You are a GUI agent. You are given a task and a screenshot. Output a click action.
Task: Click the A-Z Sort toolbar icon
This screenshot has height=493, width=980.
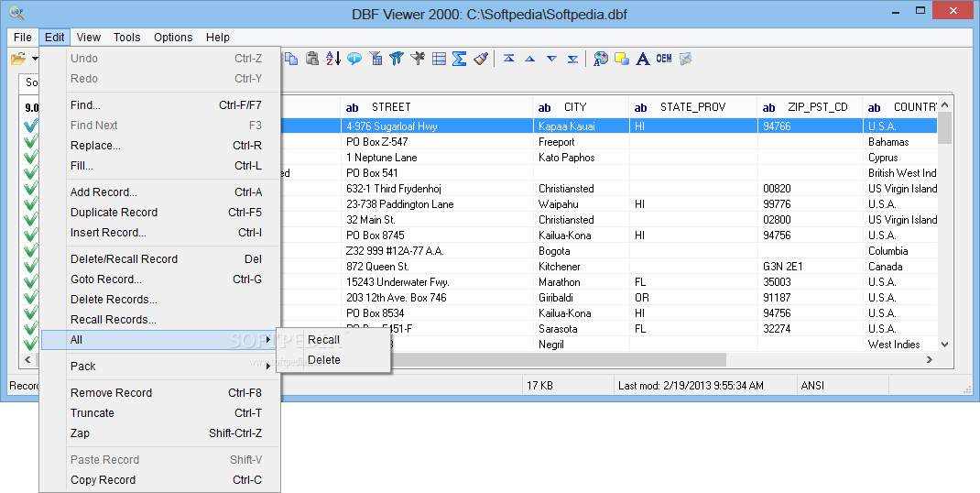[x=333, y=58]
